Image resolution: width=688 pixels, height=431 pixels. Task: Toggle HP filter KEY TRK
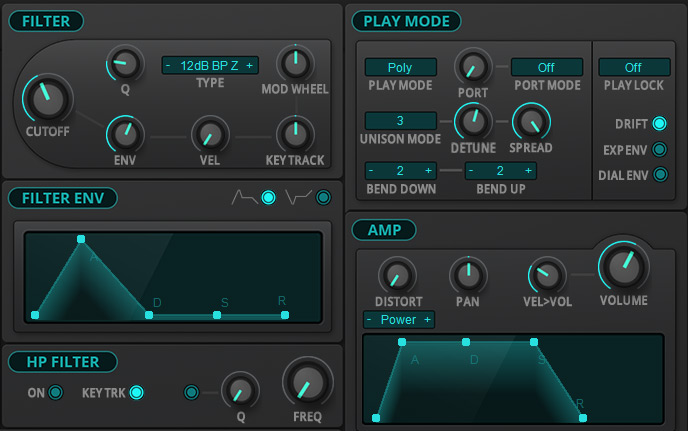136,392
